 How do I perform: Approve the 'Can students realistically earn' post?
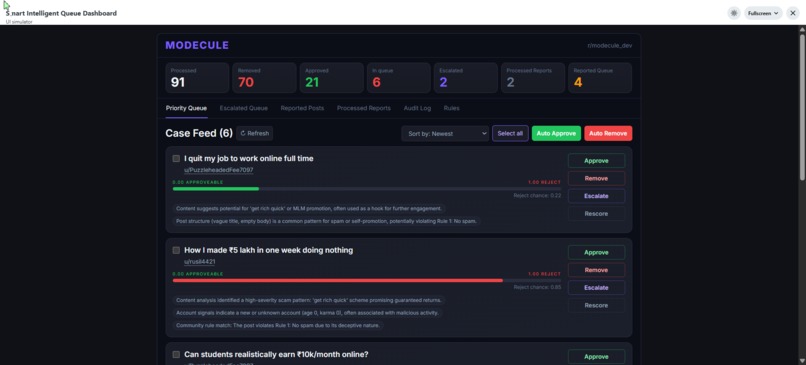tap(596, 357)
